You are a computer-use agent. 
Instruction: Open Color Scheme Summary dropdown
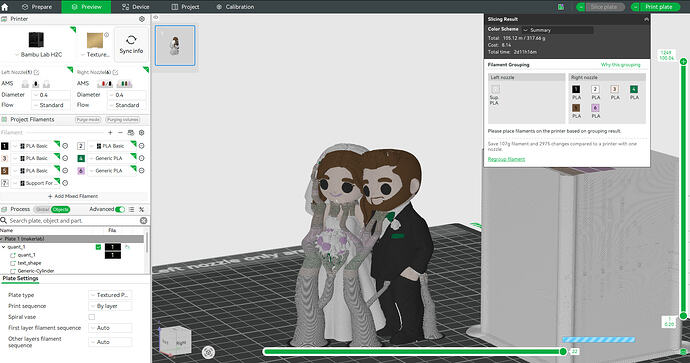[x=558, y=30]
